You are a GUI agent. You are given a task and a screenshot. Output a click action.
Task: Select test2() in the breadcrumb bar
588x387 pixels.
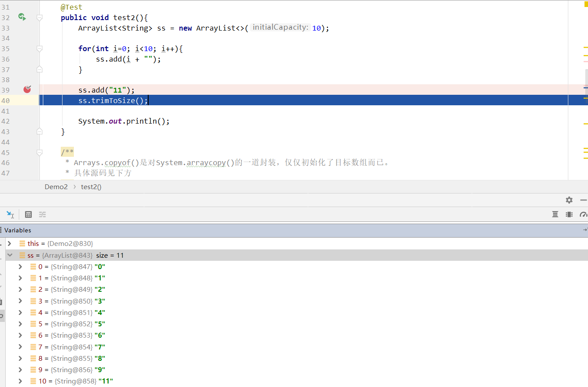pyautogui.click(x=91, y=187)
